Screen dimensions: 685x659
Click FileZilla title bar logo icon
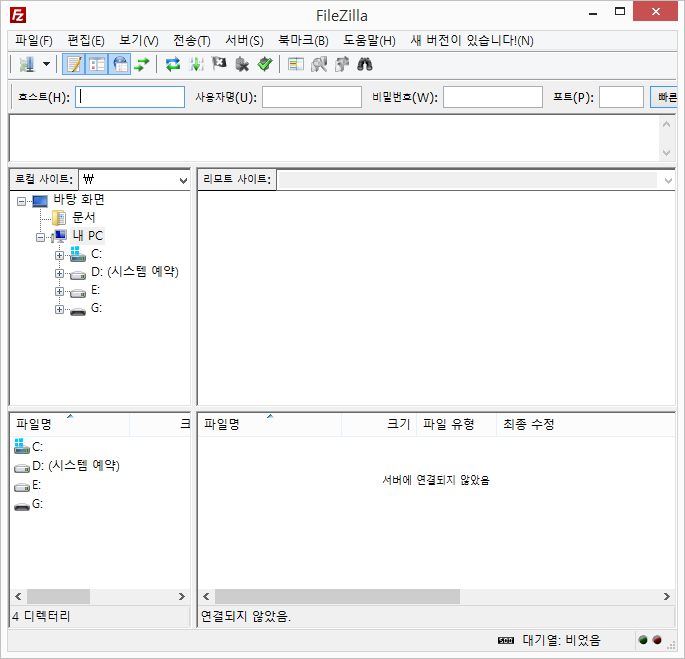[x=18, y=15]
